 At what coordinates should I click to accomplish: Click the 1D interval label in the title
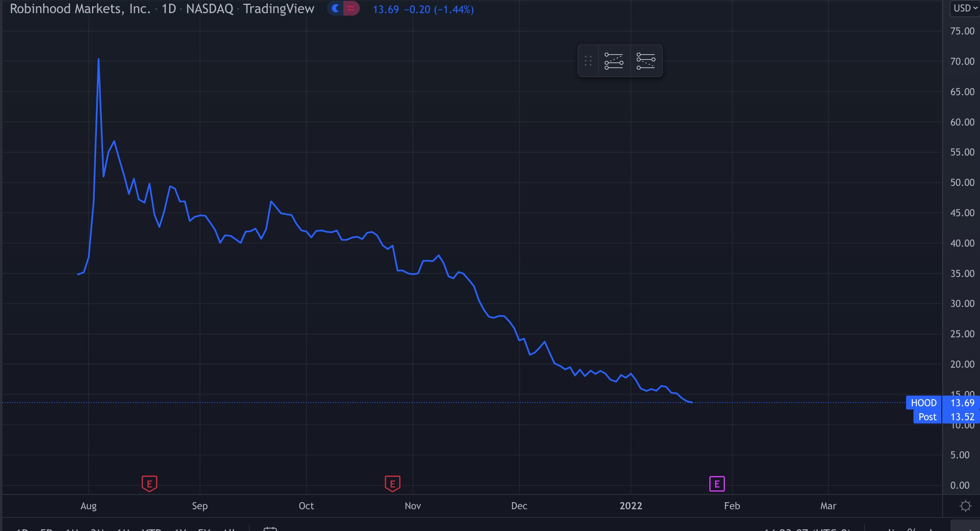pyautogui.click(x=168, y=9)
